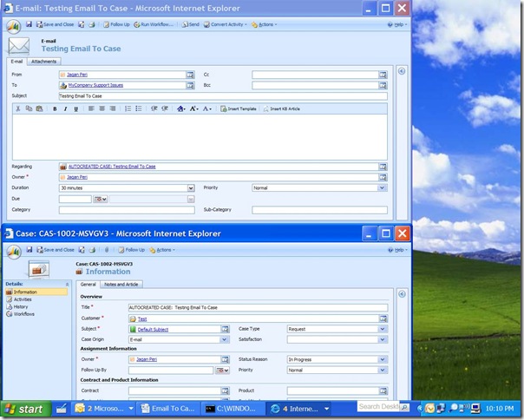Image resolution: width=524 pixels, height=420 pixels.
Task: Expand the email Priority dropdown
Action: coord(383,187)
